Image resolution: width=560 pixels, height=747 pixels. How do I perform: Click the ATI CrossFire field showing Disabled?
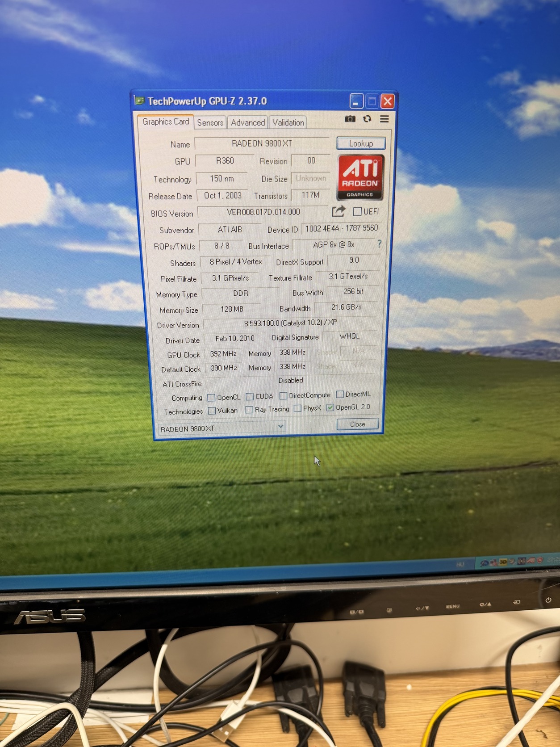(x=291, y=381)
